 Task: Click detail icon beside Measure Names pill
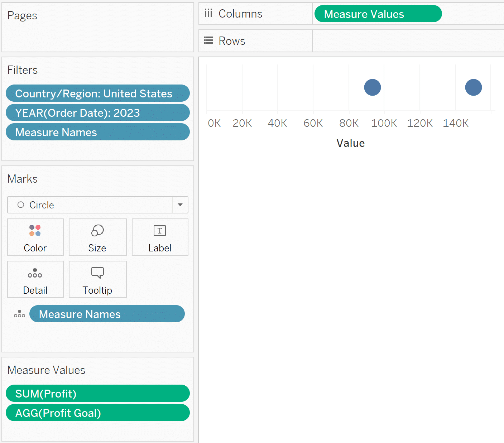pyautogui.click(x=19, y=314)
